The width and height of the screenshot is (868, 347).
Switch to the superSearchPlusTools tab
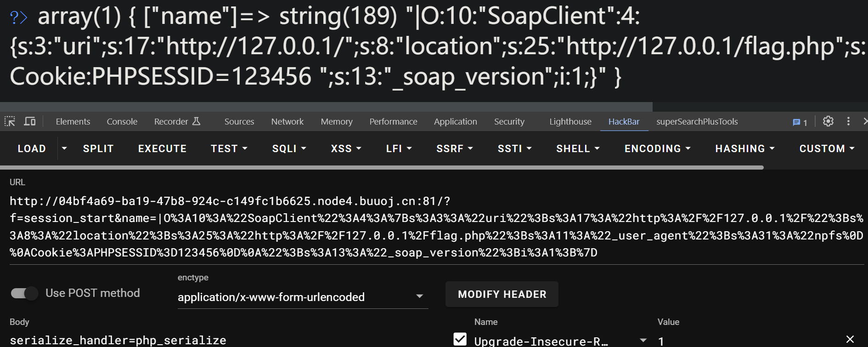pos(697,121)
